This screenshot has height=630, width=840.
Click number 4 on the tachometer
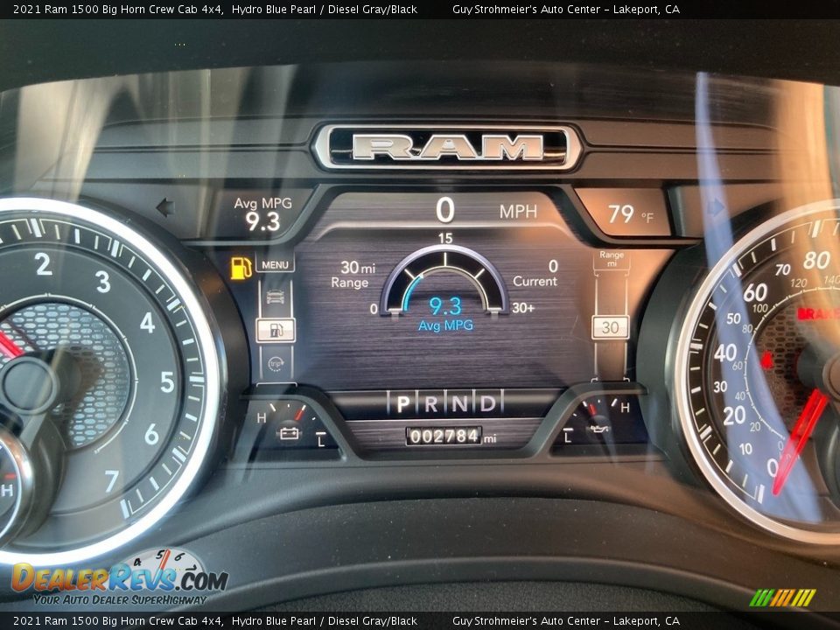(x=147, y=323)
